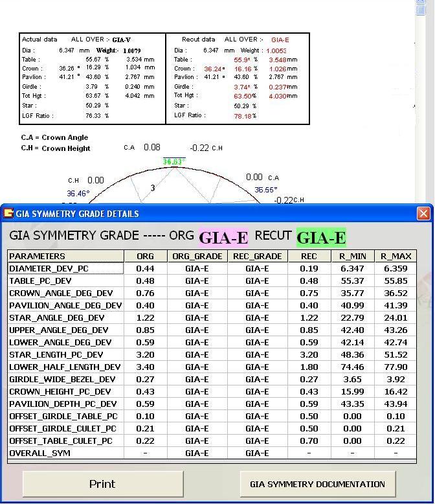Click the Print button

pyautogui.click(x=103, y=484)
